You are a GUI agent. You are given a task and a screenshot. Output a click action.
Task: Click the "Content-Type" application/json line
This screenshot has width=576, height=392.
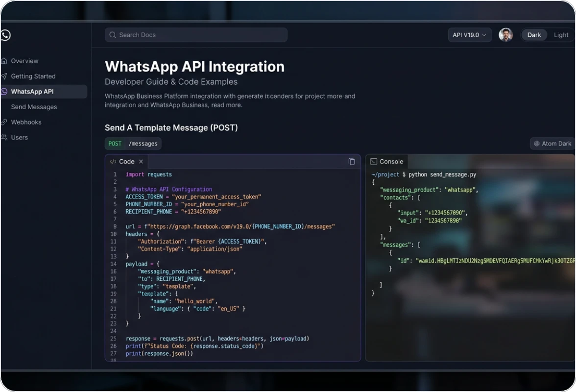pos(190,249)
